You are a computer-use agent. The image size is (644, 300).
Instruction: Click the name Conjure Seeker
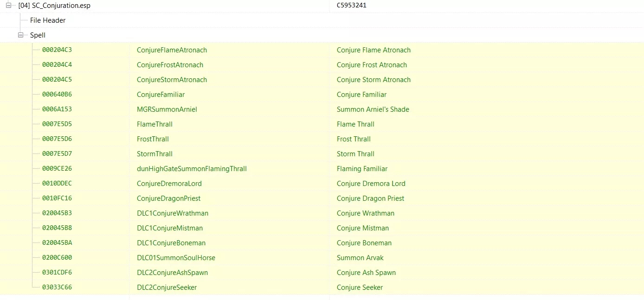tap(360, 287)
